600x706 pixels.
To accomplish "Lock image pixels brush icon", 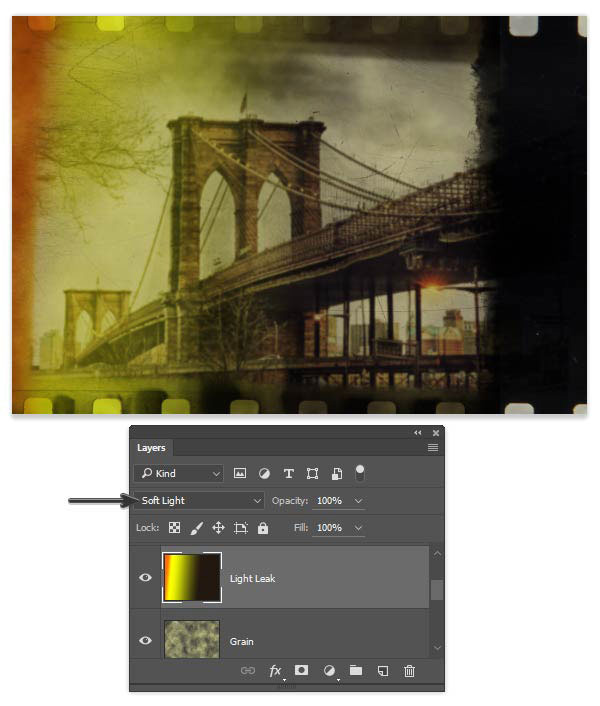I will [x=196, y=528].
